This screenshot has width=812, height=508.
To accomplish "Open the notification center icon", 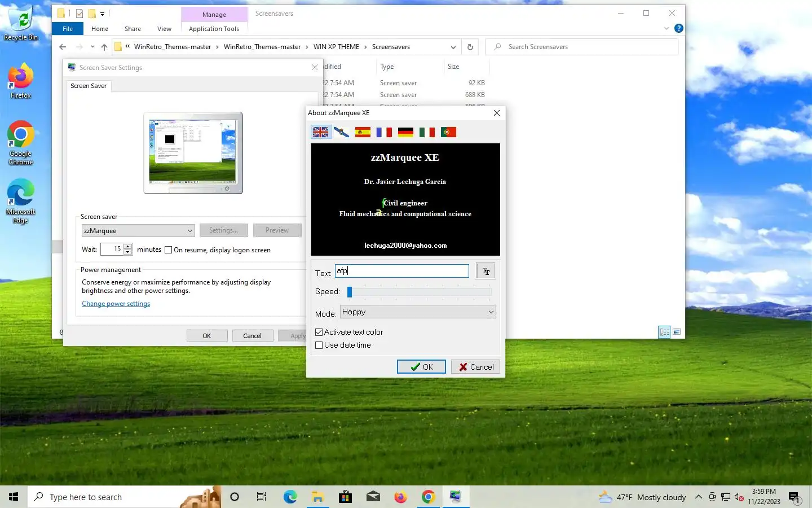I will coord(795,497).
